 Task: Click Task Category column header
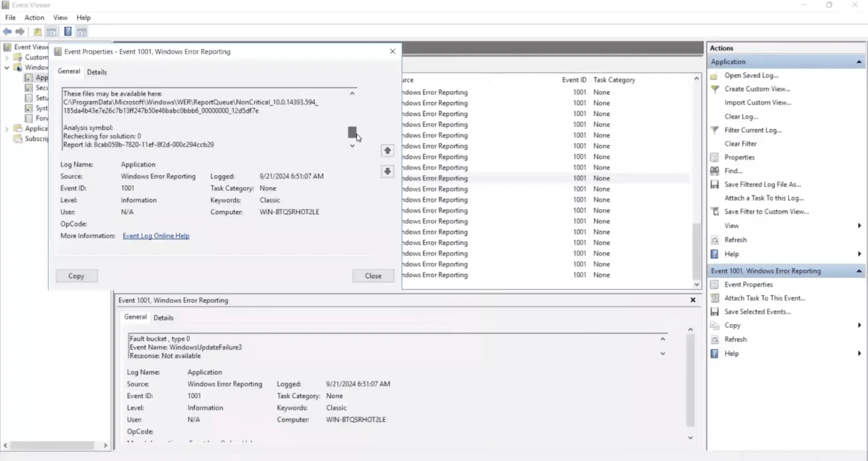click(614, 80)
